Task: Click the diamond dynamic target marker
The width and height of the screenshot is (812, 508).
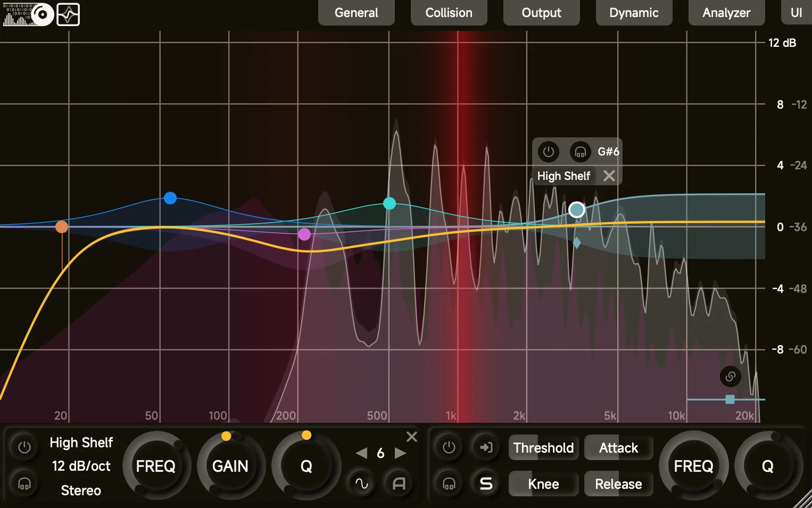Action: 577,243
